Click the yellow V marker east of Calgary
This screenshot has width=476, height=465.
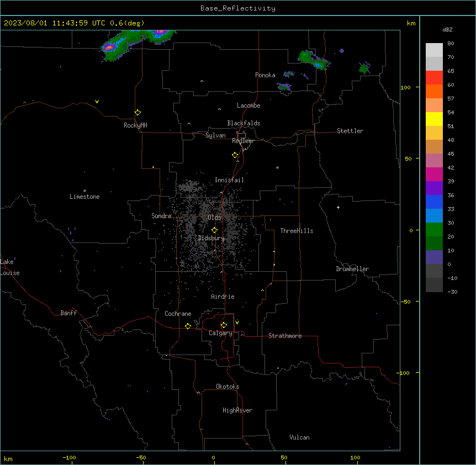pos(237,323)
